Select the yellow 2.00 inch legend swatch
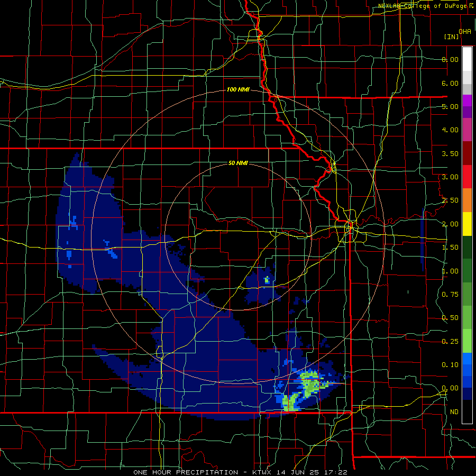The image size is (476, 476). pos(467,224)
